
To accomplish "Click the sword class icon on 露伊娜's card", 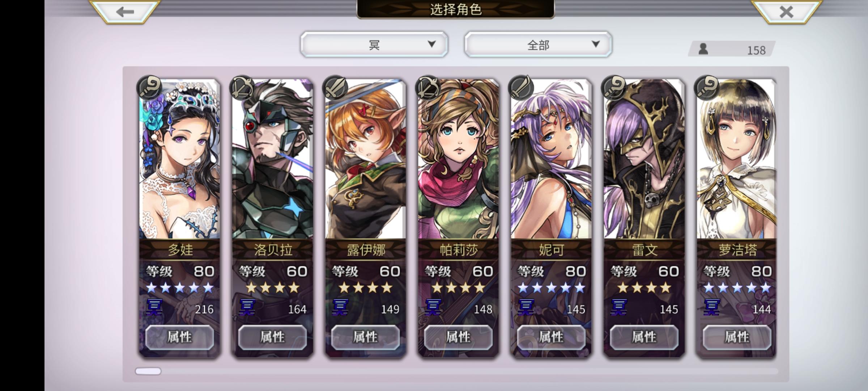I will pyautogui.click(x=335, y=88).
